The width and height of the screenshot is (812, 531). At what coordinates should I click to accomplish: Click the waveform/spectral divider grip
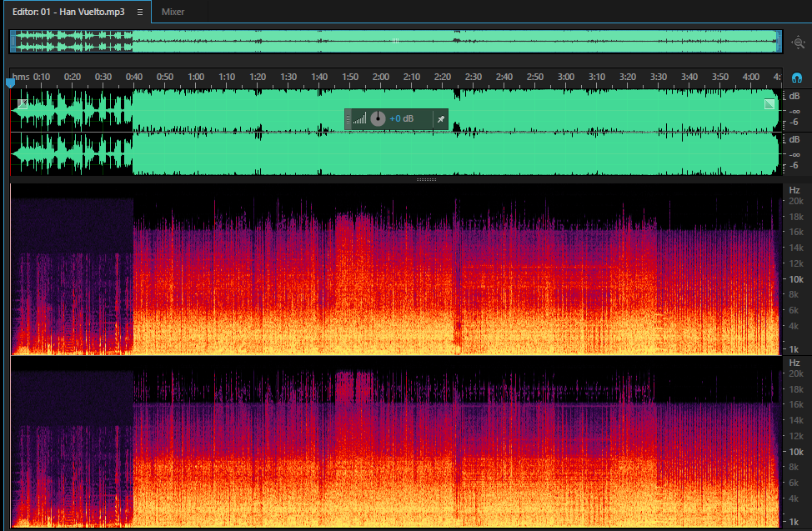426,180
